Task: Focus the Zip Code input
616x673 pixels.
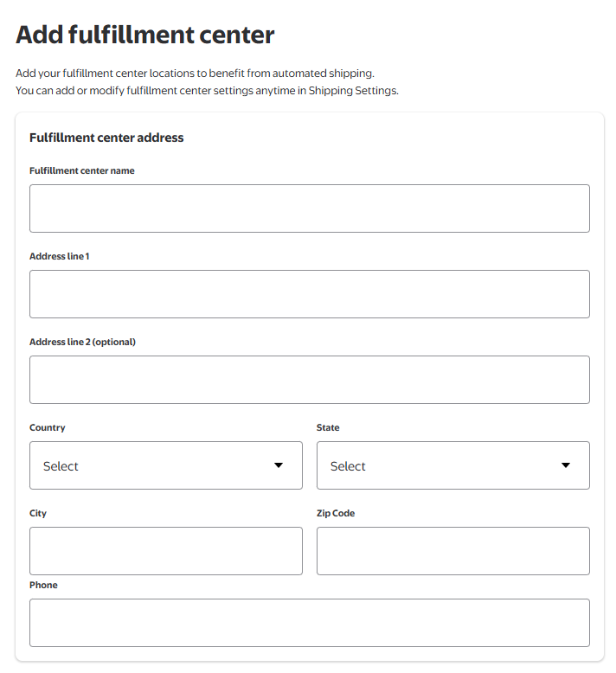Action: click(452, 551)
